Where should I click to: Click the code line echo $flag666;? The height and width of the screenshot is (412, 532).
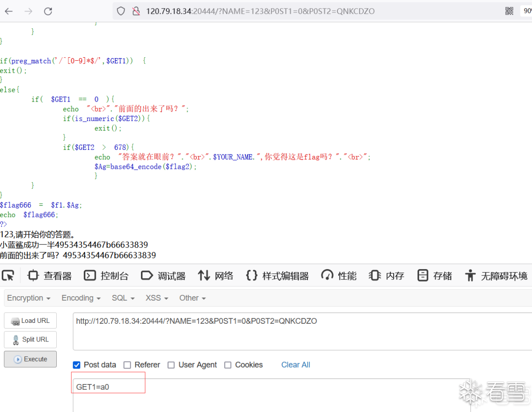click(29, 215)
